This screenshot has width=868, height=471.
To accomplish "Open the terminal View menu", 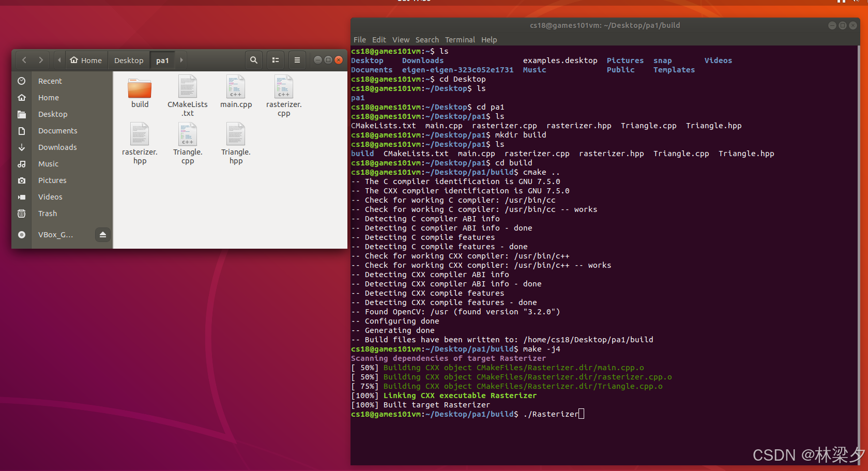I will [x=401, y=40].
